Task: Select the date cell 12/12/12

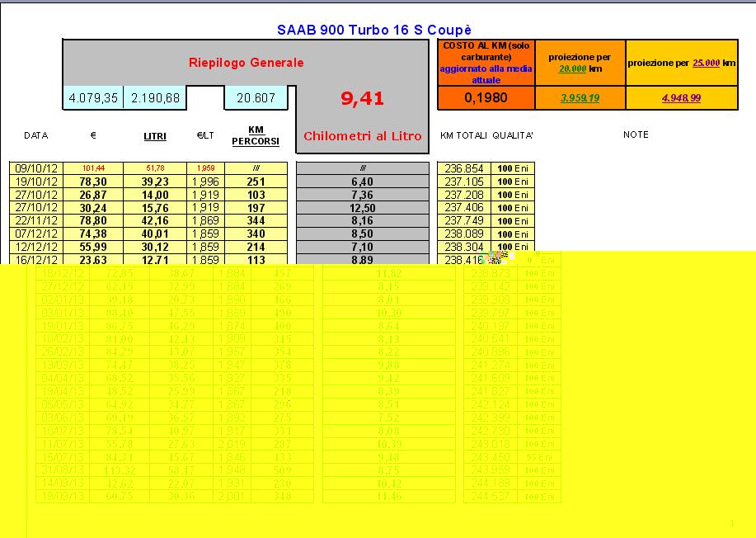Action: [36, 247]
